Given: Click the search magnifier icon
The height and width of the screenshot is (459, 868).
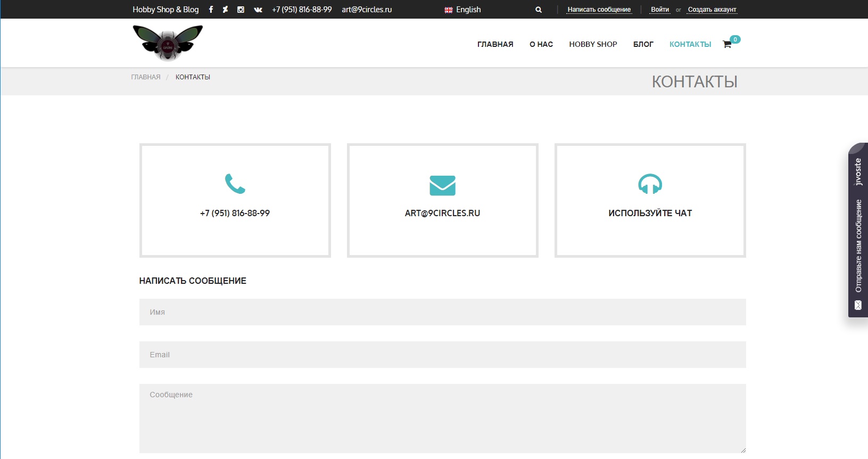Looking at the screenshot, I should 539,10.
